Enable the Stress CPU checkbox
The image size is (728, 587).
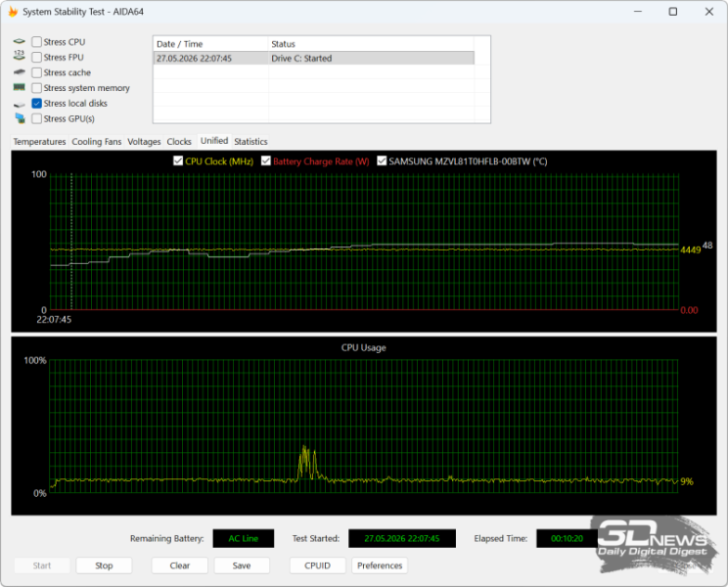(x=36, y=42)
